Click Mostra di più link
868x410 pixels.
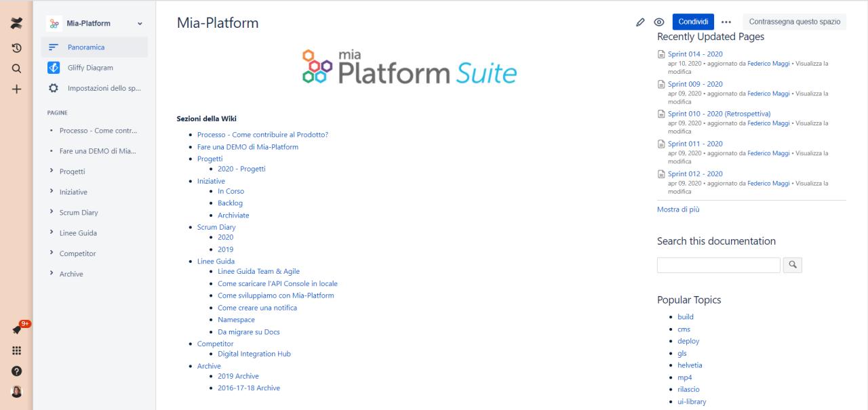click(678, 209)
